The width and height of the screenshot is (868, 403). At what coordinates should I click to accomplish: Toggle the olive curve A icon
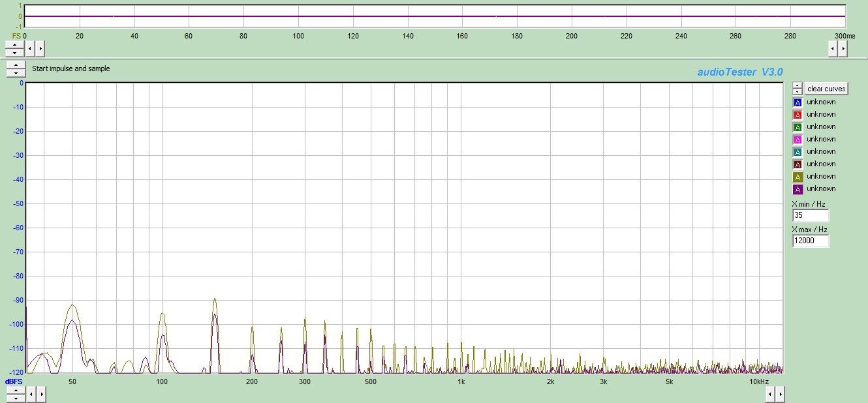coord(798,177)
